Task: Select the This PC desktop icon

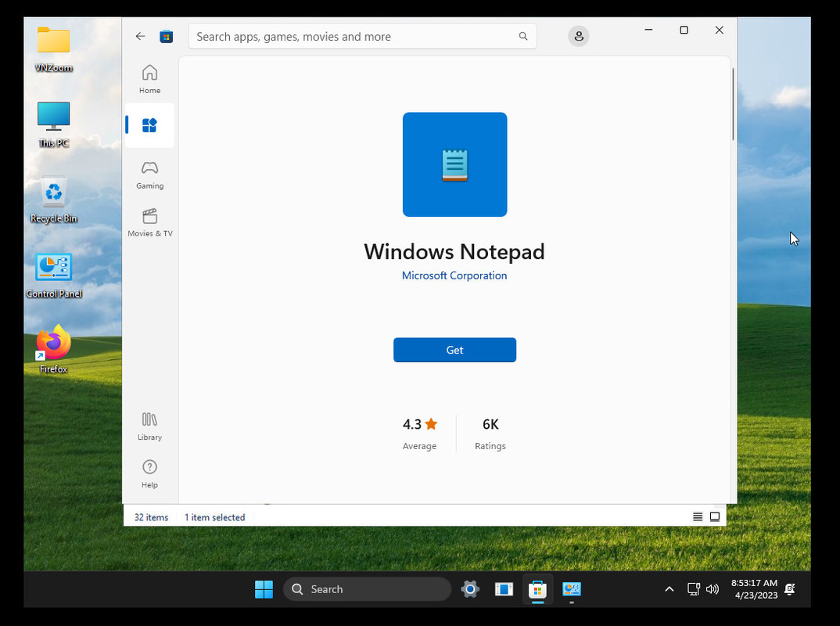Action: [53, 124]
